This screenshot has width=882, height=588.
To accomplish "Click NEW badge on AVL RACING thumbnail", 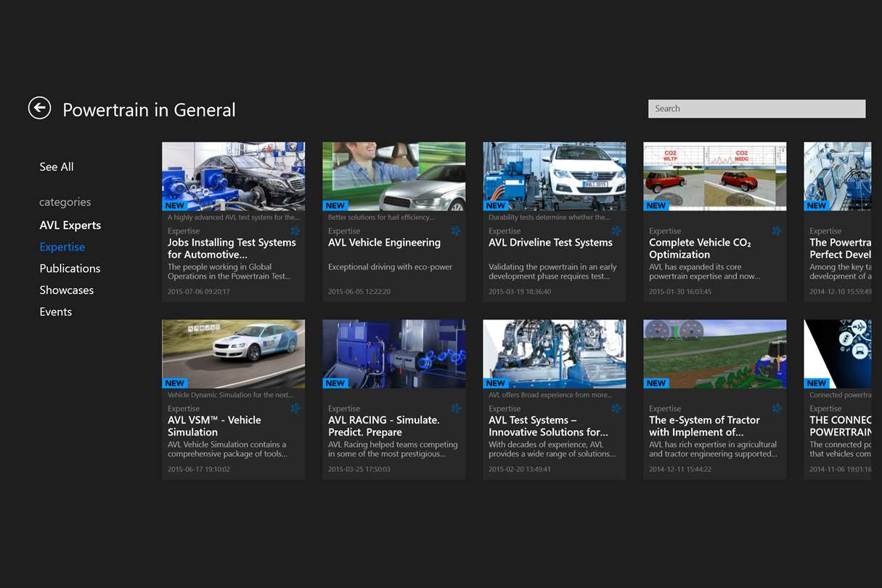I will [x=335, y=383].
